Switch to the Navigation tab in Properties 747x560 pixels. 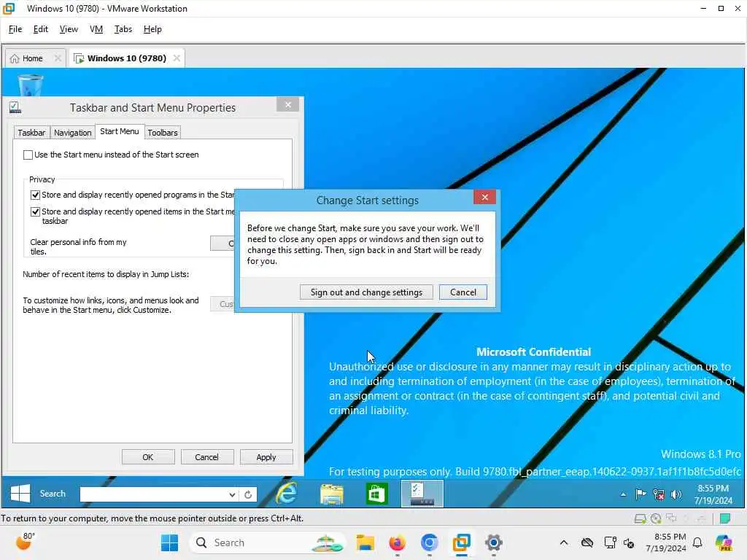72,133
